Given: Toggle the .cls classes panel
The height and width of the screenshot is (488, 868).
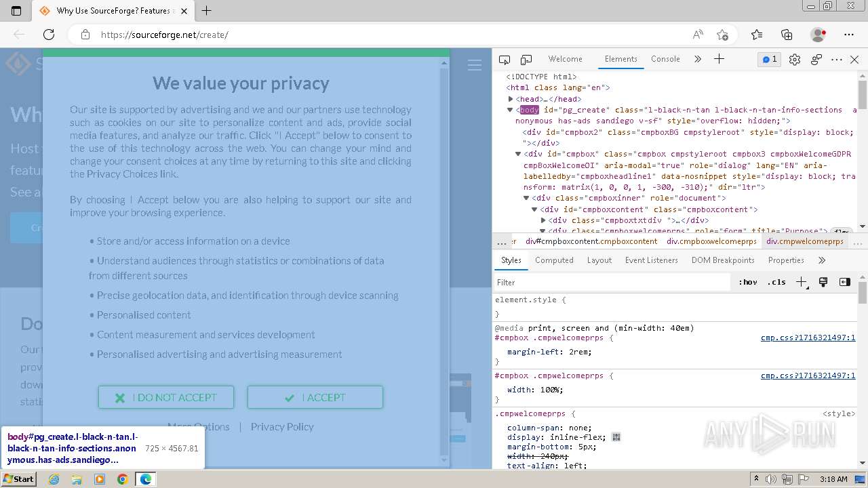Looking at the screenshot, I should 776,282.
